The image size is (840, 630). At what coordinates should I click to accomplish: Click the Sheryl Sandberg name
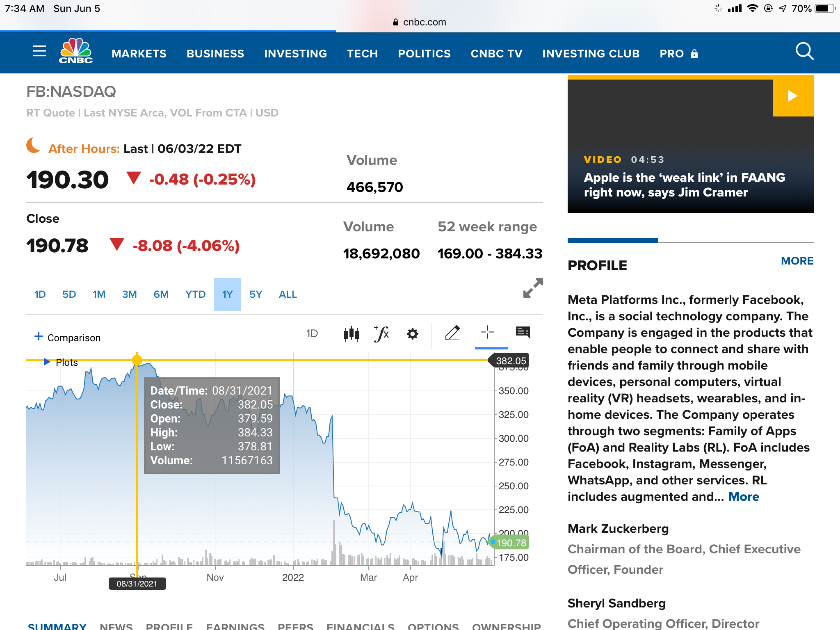pos(616,603)
